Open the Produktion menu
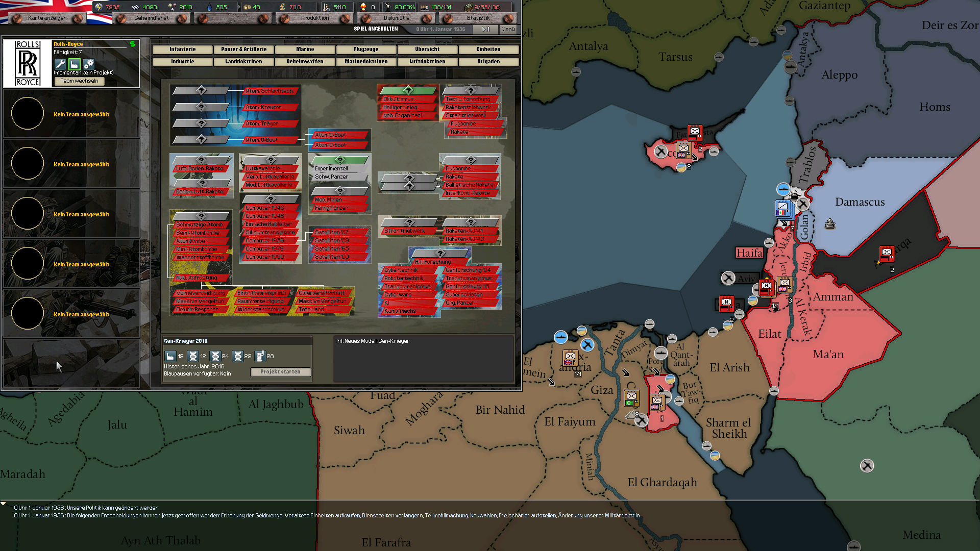Viewport: 980px width, 551px height. coord(315,18)
